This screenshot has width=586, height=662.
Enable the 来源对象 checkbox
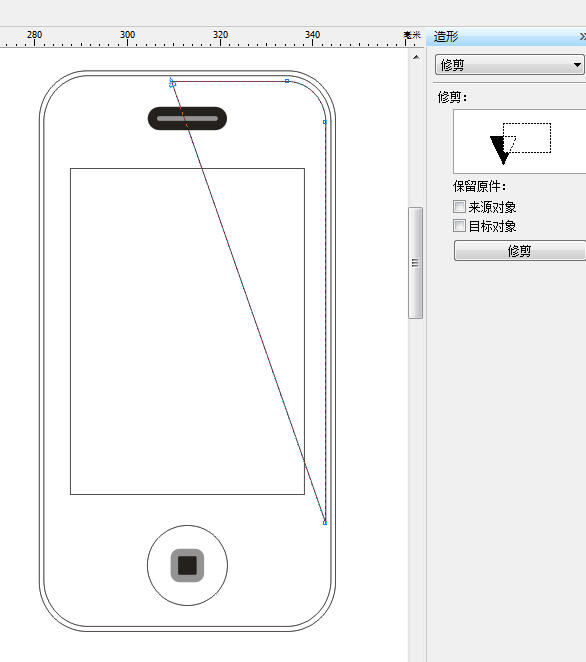tap(459, 206)
